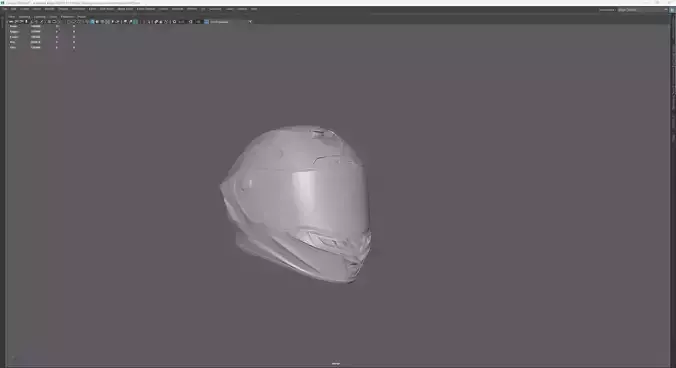This screenshot has width=676, height=368.
Task: Open the Edit menu
Action: [13, 9]
